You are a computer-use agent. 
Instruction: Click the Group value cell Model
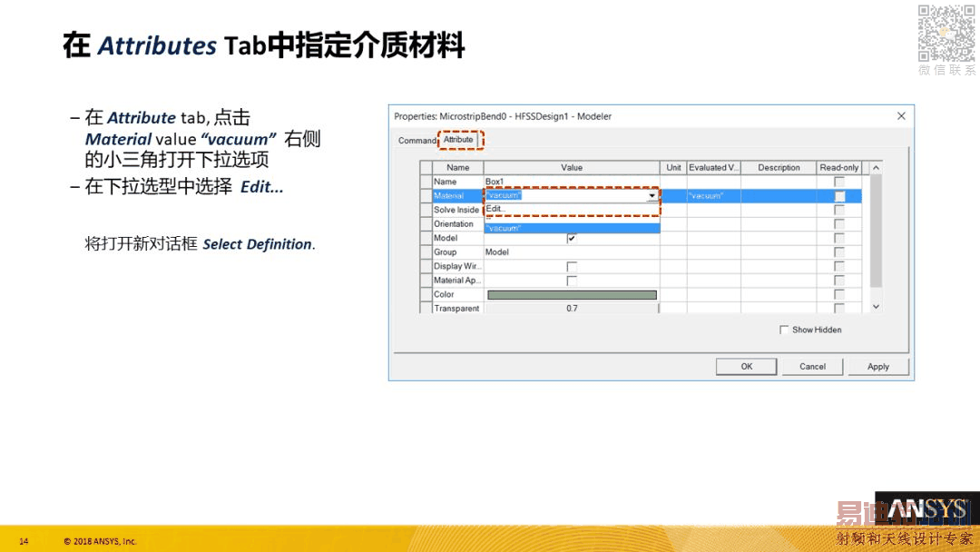tap(572, 251)
